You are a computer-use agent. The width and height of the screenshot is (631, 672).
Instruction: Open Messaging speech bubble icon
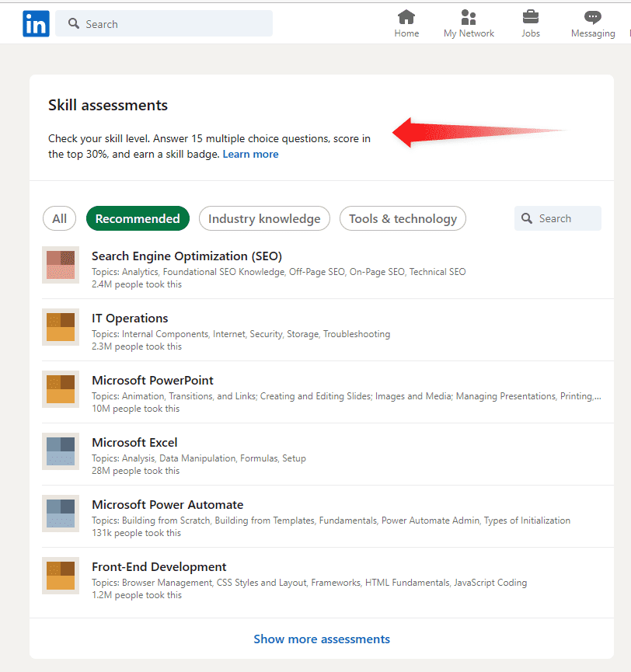[x=593, y=17]
